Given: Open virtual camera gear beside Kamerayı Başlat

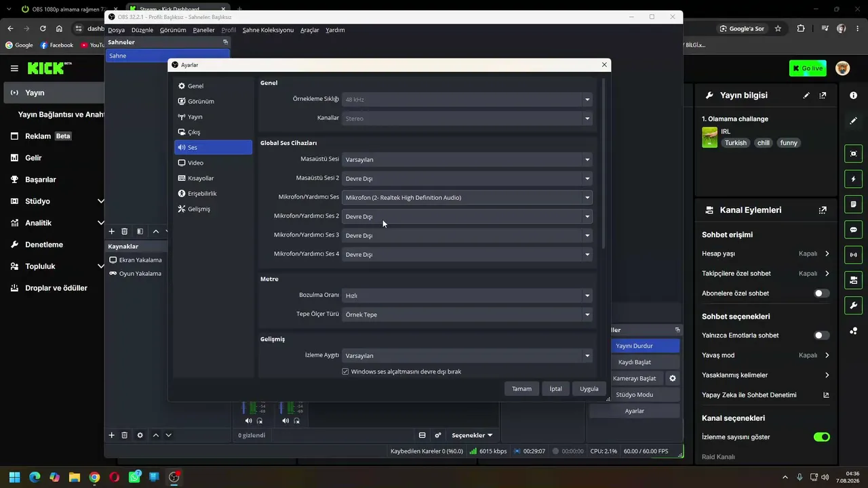Looking at the screenshot, I should pos(673,378).
